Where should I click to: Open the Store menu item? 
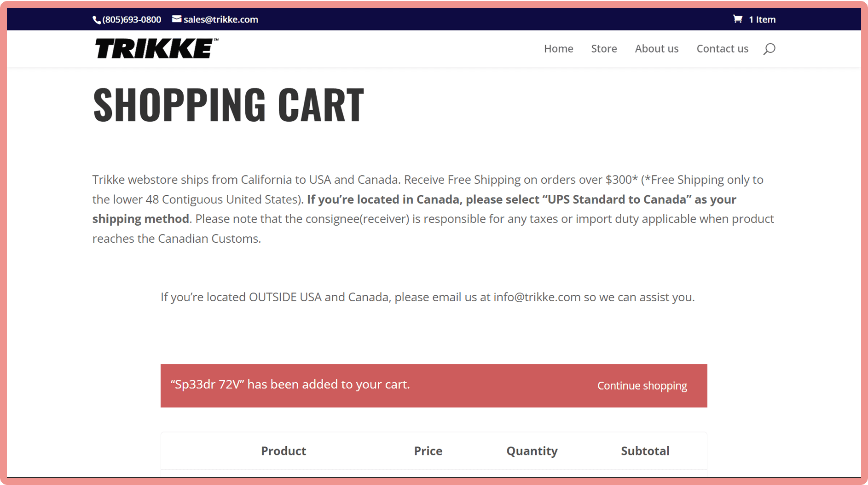tap(604, 49)
